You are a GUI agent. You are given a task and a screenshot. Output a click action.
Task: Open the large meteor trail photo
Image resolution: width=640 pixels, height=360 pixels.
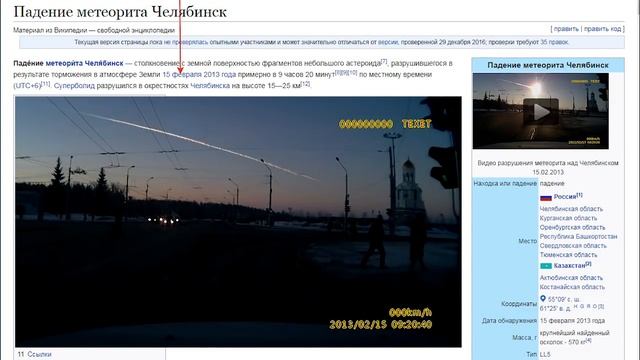tap(238, 222)
